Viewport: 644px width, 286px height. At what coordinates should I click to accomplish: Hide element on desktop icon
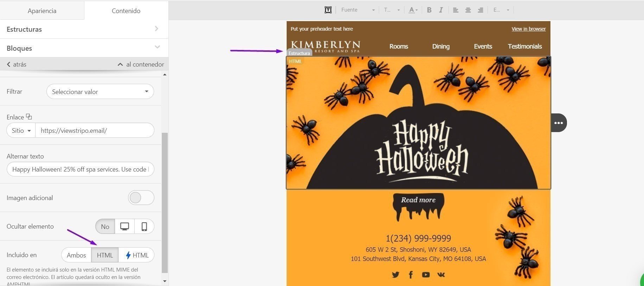point(125,226)
